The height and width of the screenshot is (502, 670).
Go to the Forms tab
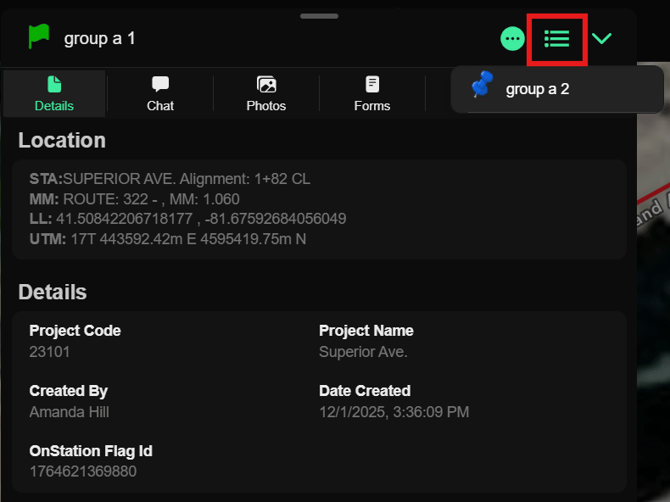click(372, 93)
